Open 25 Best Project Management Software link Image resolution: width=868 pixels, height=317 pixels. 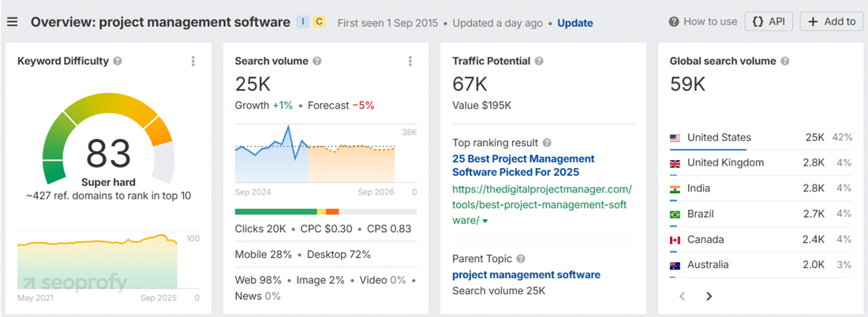[x=523, y=165]
